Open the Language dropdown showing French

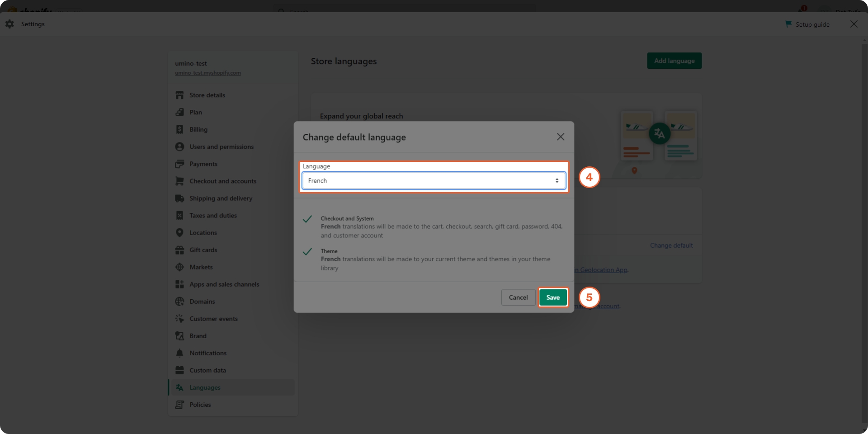coord(434,181)
